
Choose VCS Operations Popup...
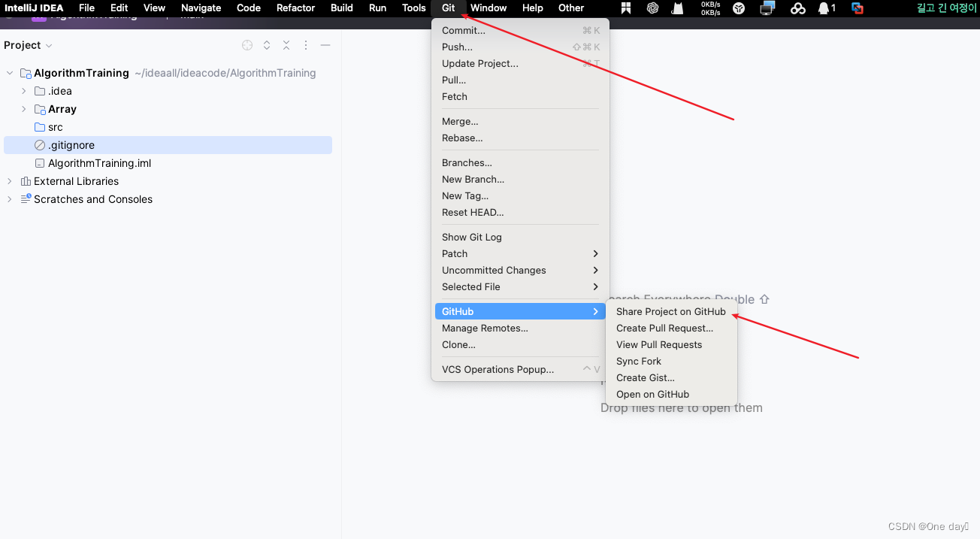tap(520, 370)
